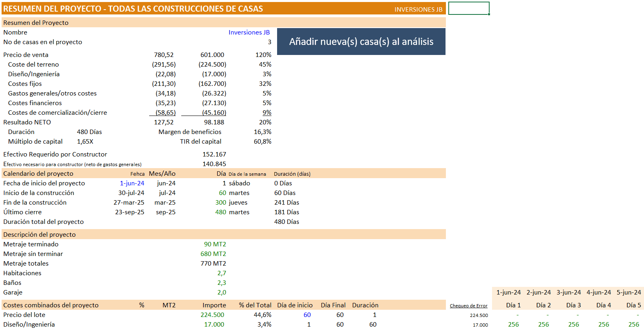Select the 'Calendario del proyecto' section header
644x329 pixels.
coord(38,174)
